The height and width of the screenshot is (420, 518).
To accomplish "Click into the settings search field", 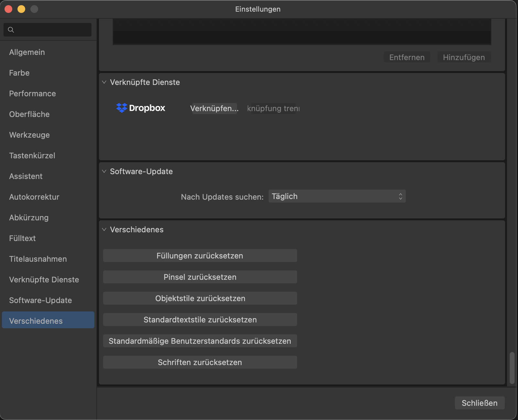I will (x=52, y=30).
